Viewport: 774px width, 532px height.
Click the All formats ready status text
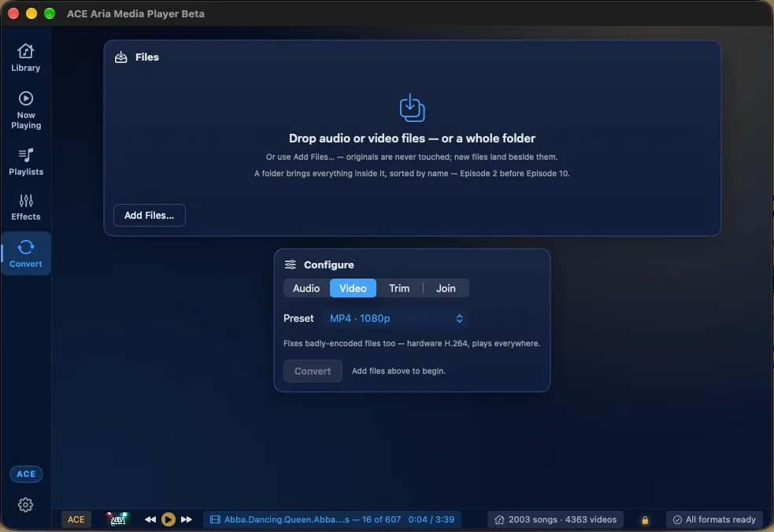point(720,519)
